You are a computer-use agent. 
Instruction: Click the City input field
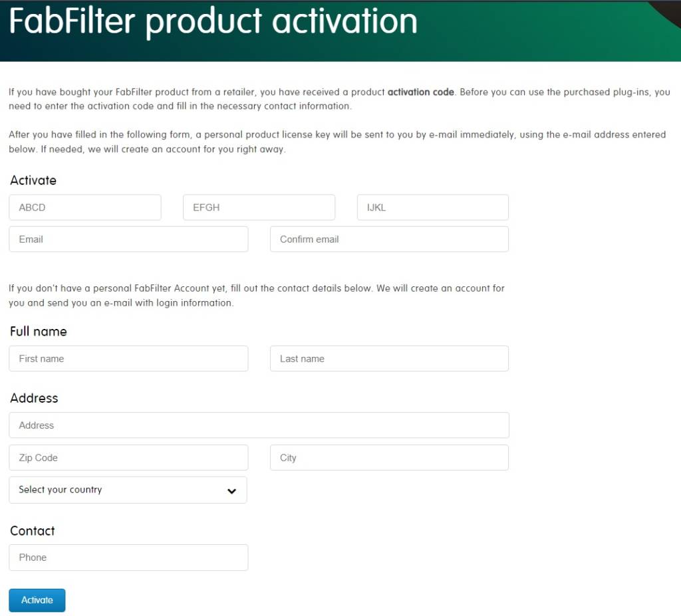(x=388, y=457)
